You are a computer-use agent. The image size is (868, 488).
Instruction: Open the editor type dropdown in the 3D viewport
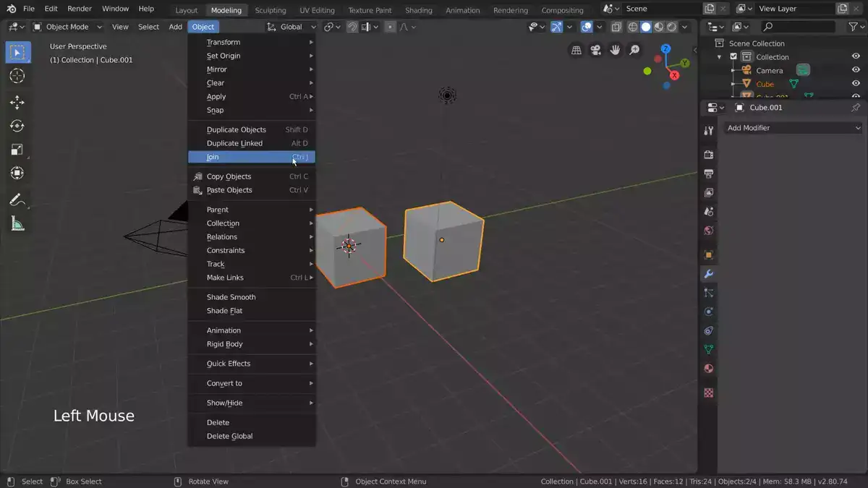tap(15, 27)
